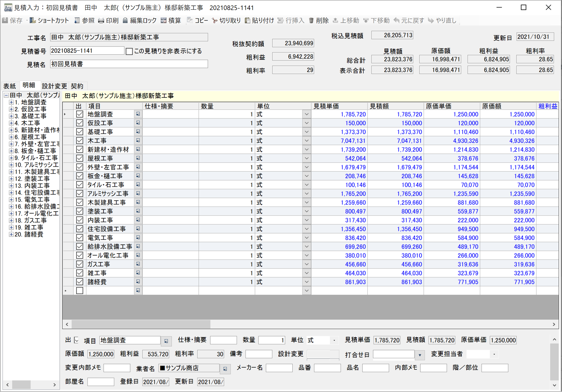The image size is (562, 392).
Task: Click the 印刷 print icon
Action: coord(101,21)
